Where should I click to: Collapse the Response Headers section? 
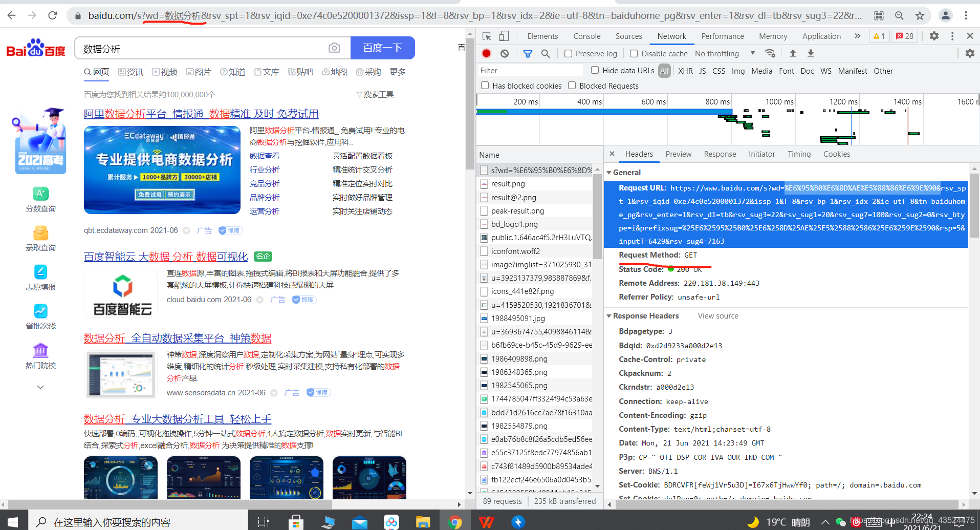tap(609, 316)
